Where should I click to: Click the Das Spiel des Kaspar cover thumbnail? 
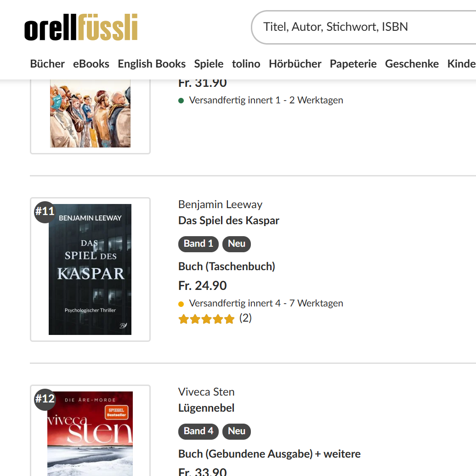click(90, 270)
